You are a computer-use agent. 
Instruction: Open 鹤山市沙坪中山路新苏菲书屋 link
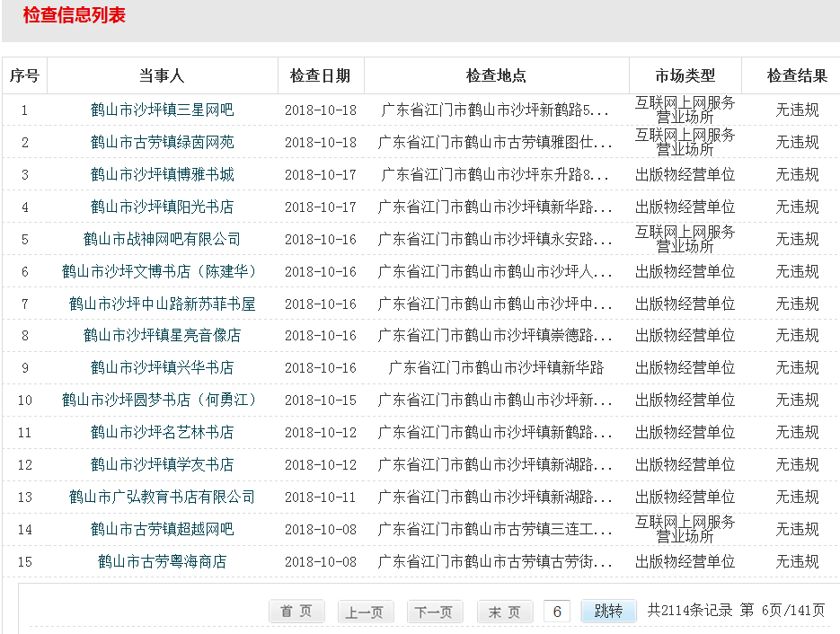point(162,304)
